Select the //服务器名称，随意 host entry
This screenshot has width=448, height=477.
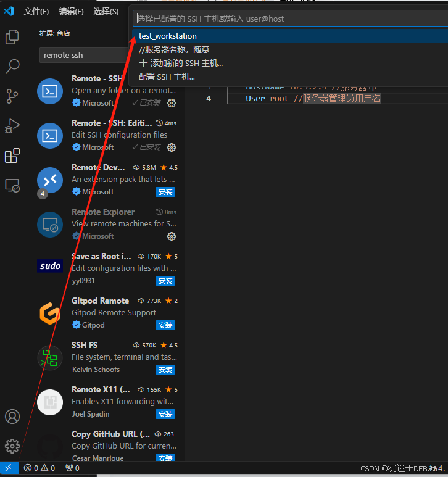290,49
